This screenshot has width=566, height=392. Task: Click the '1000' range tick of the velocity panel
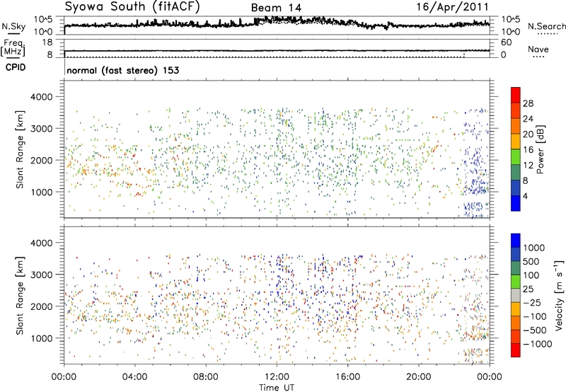(x=41, y=338)
